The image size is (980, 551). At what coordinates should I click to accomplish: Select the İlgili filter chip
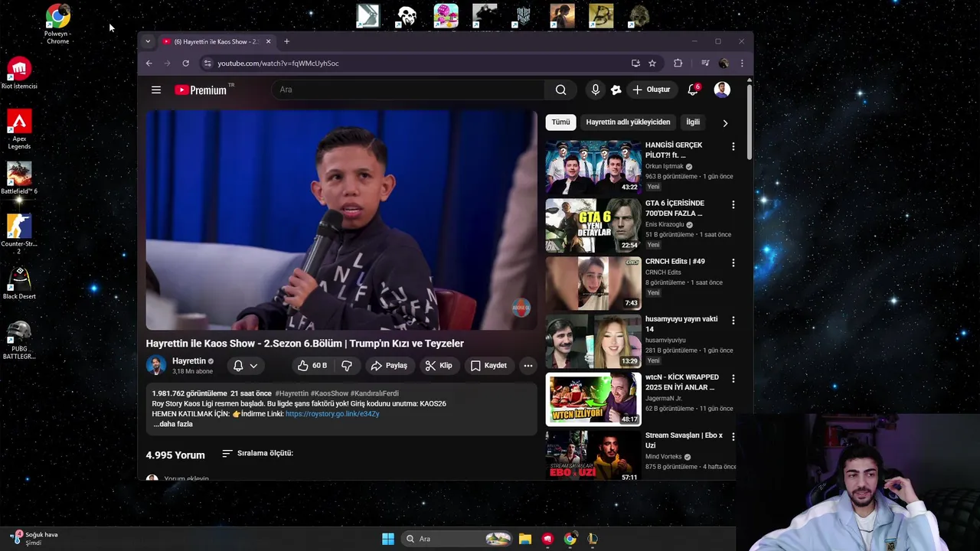click(693, 122)
